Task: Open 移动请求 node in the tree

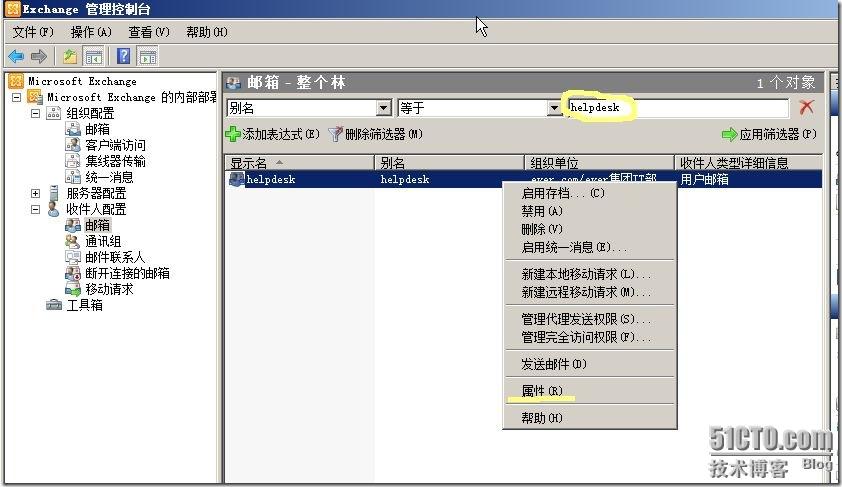Action: tap(108, 289)
